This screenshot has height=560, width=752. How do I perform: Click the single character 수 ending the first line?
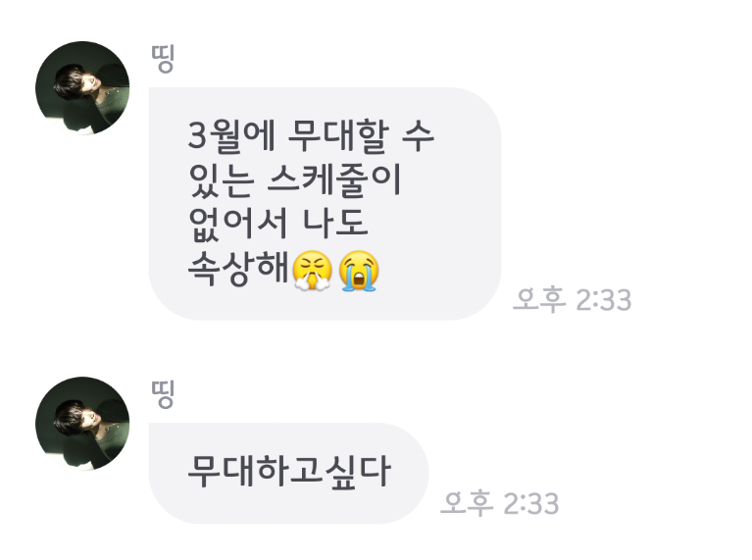pyautogui.click(x=418, y=135)
